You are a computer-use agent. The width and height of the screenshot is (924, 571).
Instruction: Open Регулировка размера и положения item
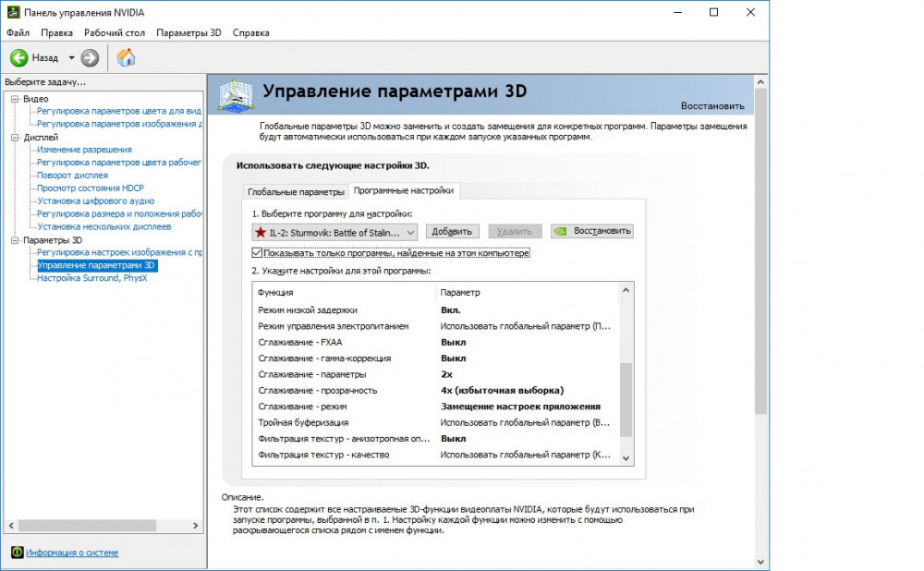pos(119,214)
